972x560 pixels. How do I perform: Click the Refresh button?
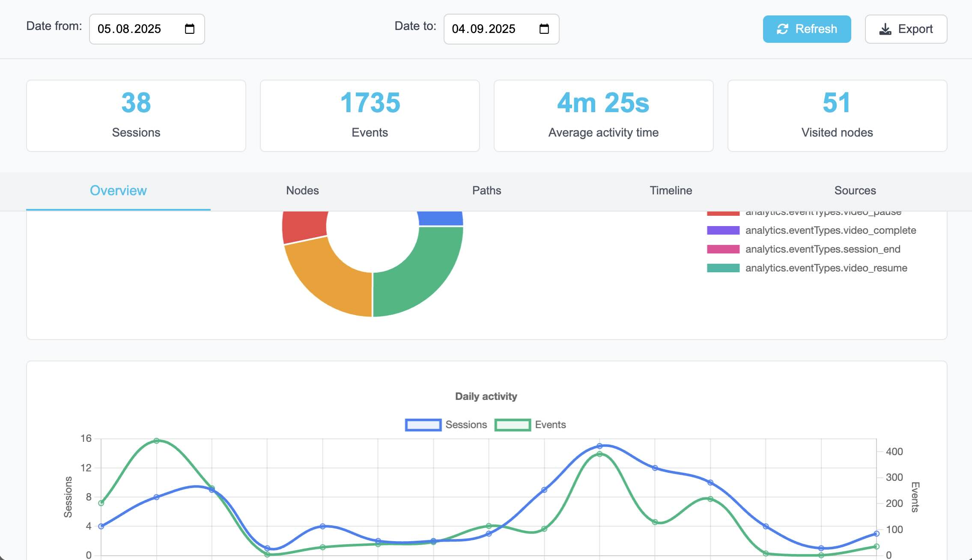[x=807, y=29]
